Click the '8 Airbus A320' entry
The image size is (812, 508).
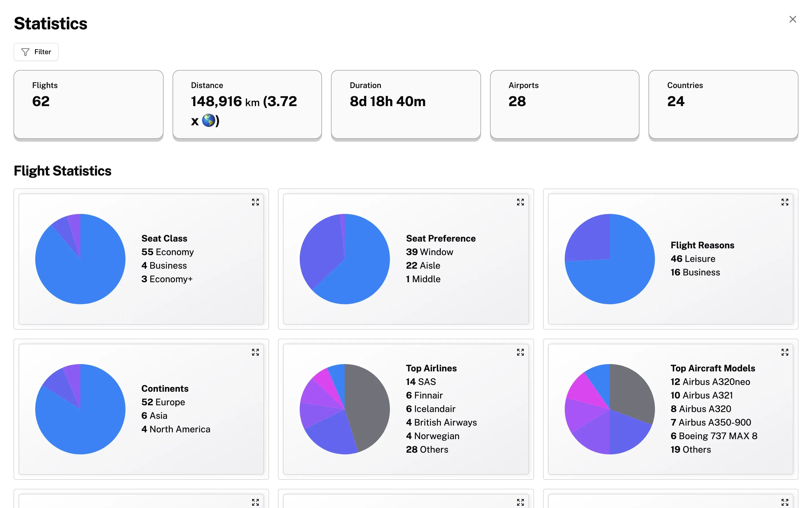701,409
